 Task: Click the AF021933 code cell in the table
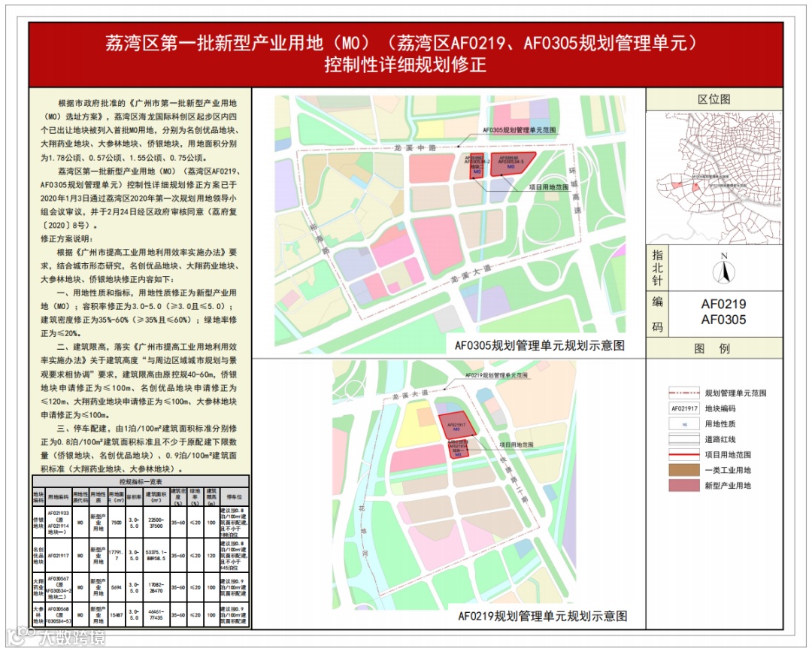[59, 523]
